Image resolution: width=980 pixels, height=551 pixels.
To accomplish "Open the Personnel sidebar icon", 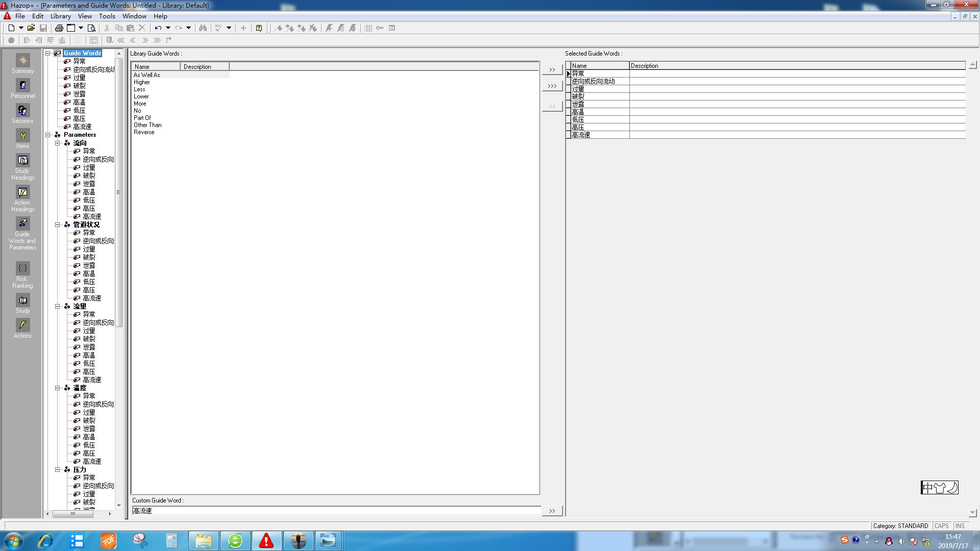I will pos(22,89).
